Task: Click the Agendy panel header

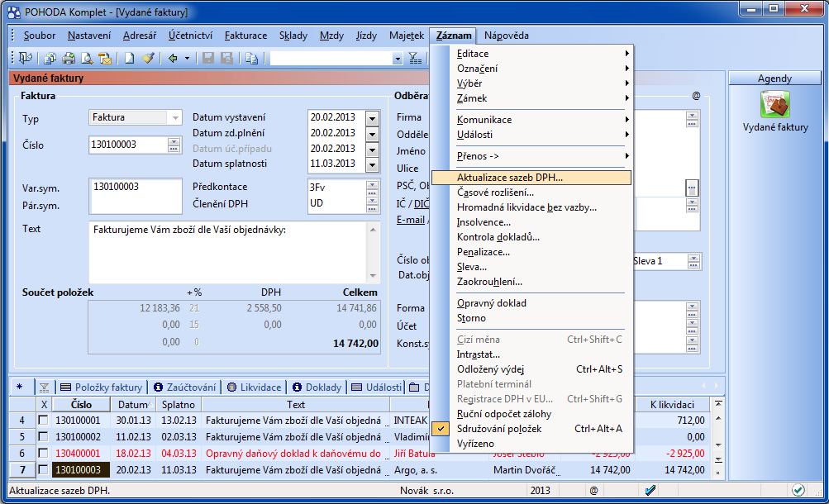Action: coord(774,78)
